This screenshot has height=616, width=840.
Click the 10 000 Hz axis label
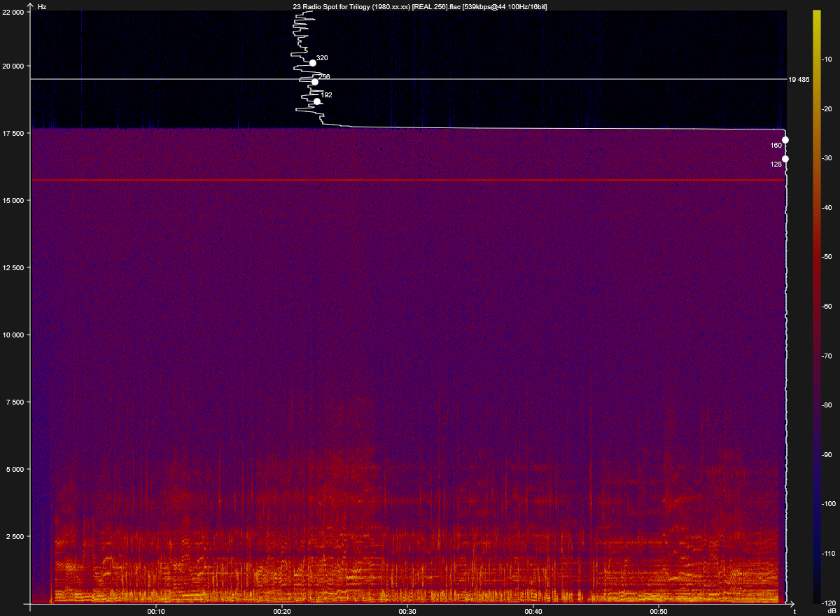[x=15, y=335]
